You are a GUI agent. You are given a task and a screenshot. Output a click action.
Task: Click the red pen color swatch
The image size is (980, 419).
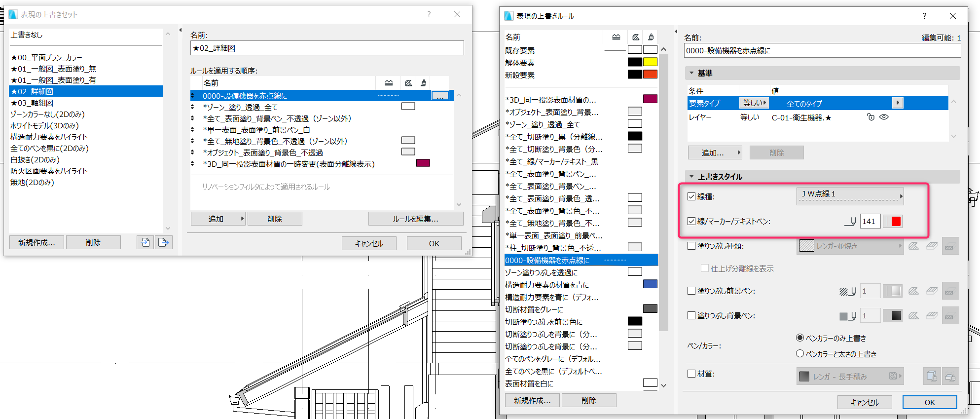[x=896, y=222]
